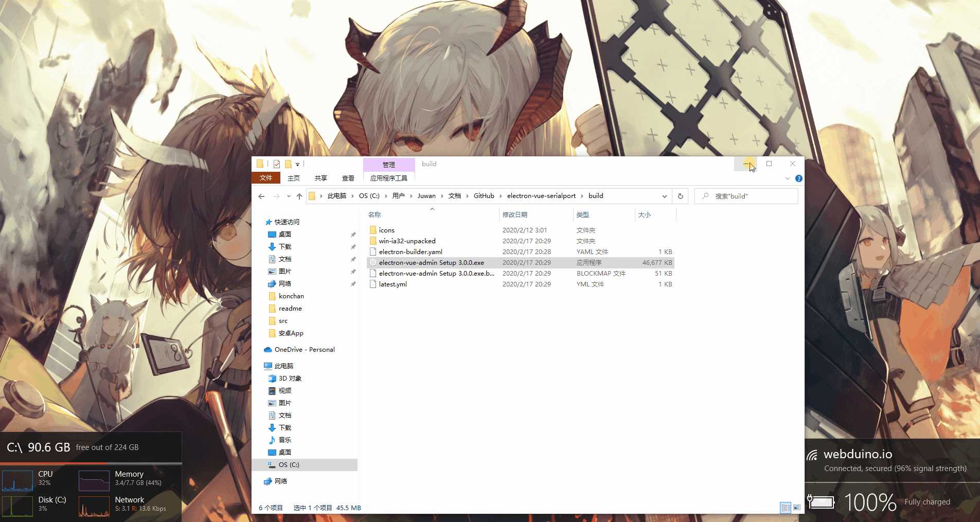Unpin 桌面 via its pin icon
This screenshot has width=980, height=522.
point(353,235)
